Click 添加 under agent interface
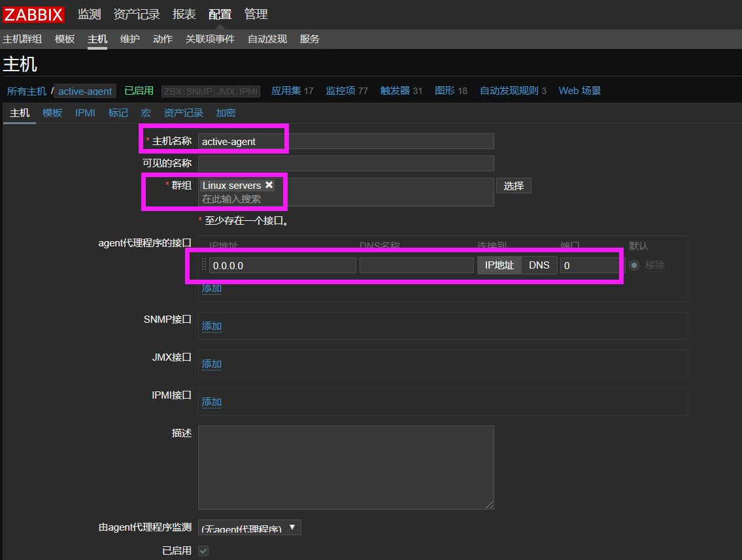Screen dimensions: 742x560 pos(212,289)
